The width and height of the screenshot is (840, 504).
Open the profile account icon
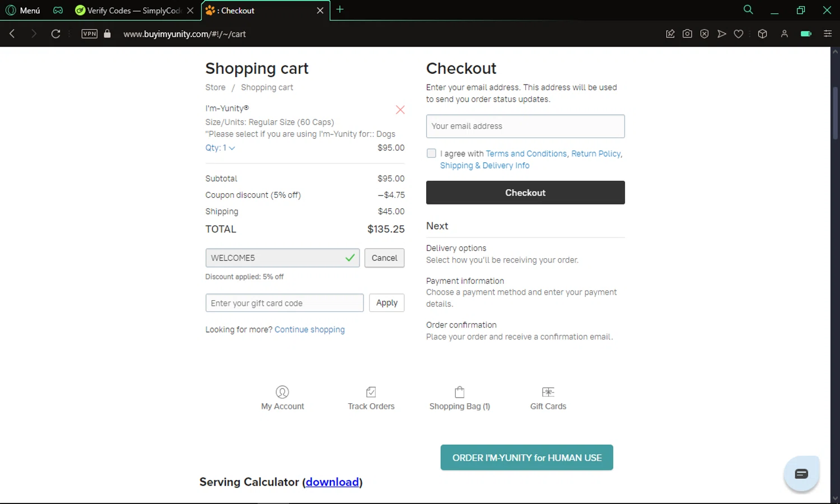tap(784, 34)
